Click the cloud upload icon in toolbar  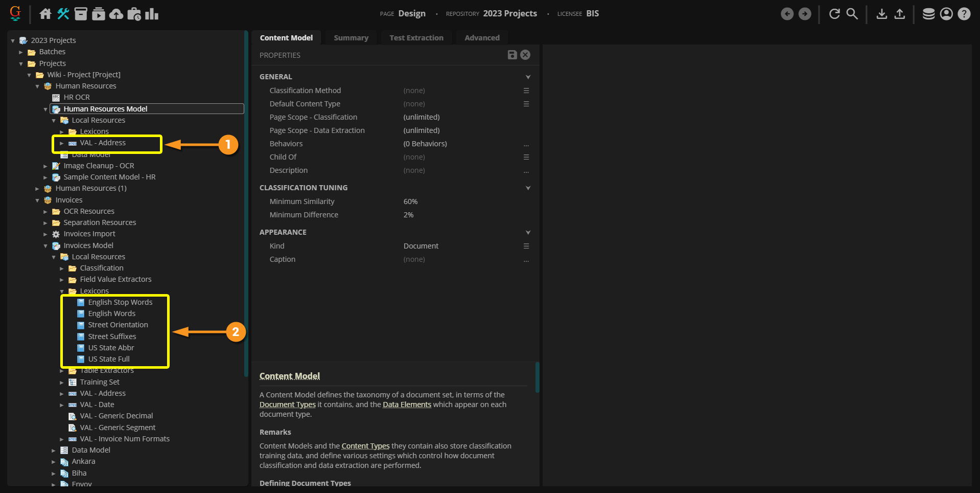[116, 14]
